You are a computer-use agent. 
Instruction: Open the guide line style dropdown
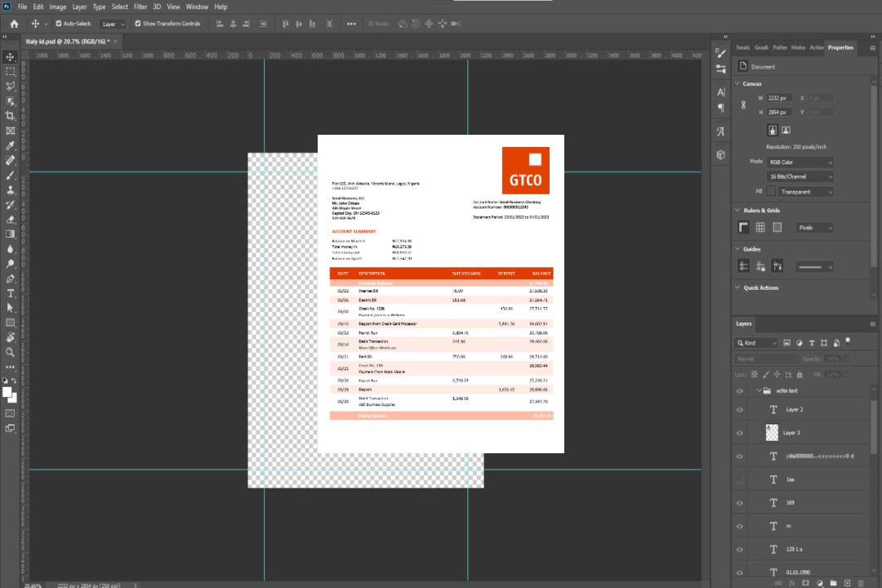pyautogui.click(x=815, y=267)
